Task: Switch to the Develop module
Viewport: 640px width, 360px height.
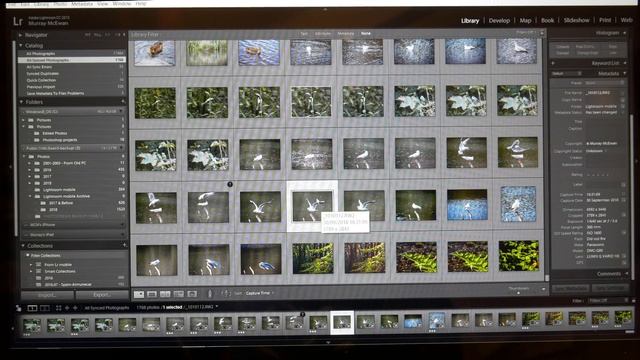Action: 499,20
